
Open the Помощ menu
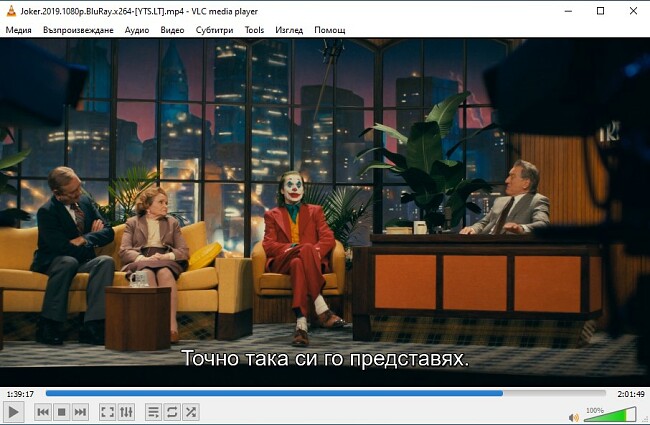pos(330,30)
